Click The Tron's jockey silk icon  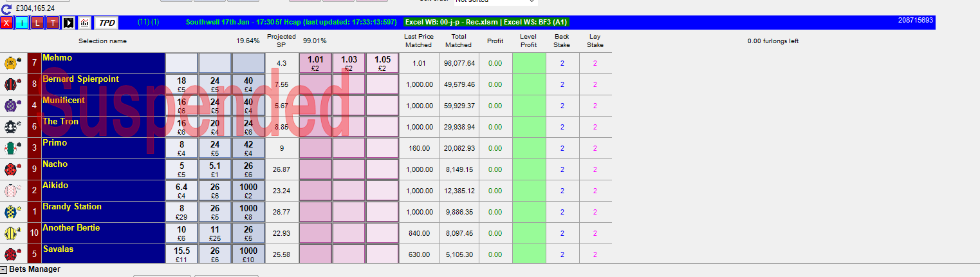[x=12, y=127]
